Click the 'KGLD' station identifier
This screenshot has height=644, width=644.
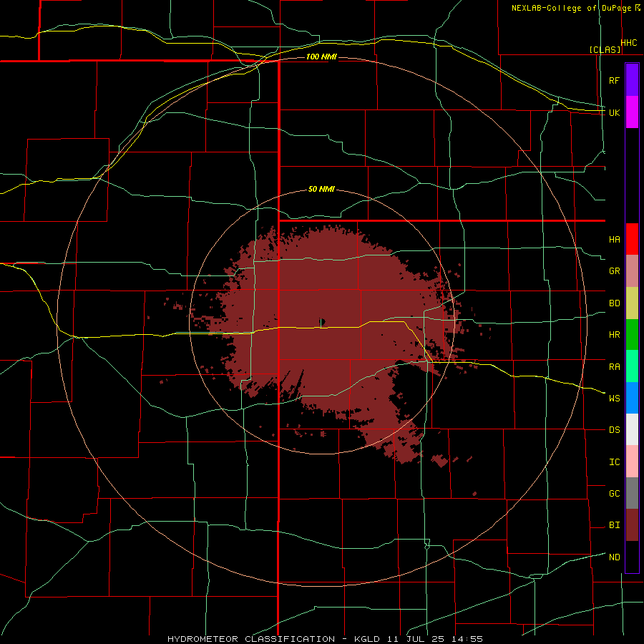366,639
